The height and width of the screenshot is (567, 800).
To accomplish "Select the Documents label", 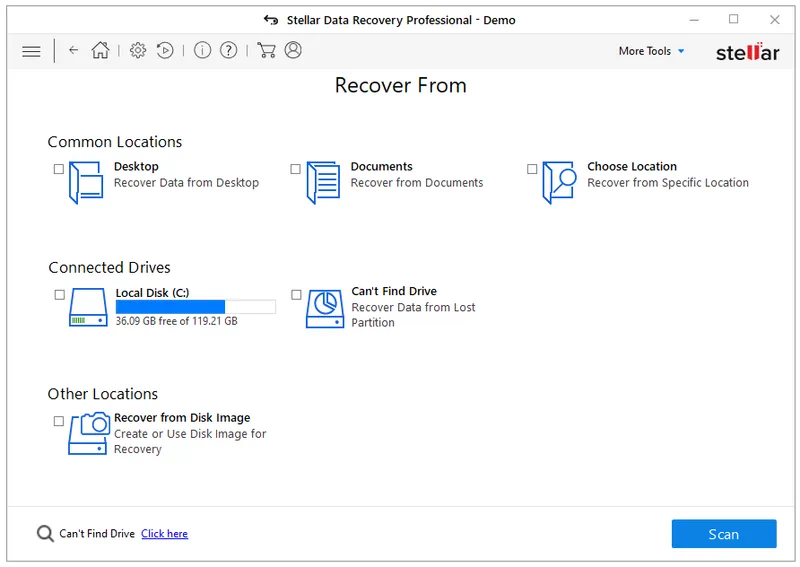I will tap(381, 166).
